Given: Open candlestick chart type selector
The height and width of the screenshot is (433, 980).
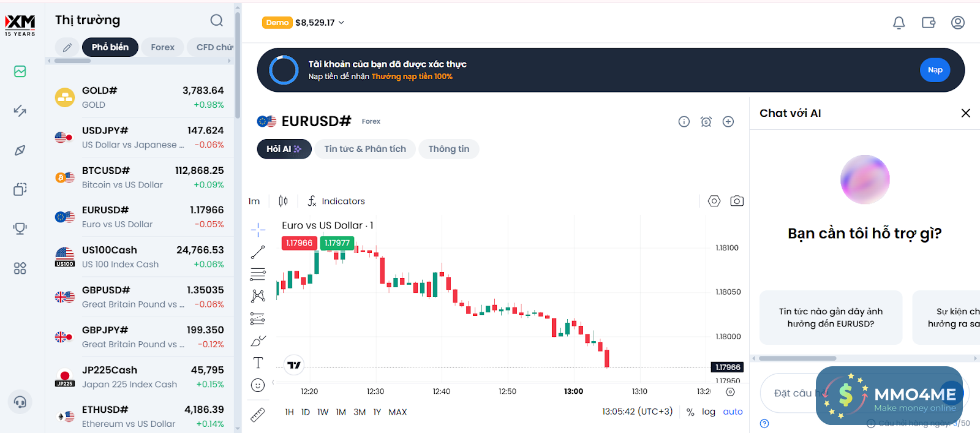Looking at the screenshot, I should (x=283, y=201).
